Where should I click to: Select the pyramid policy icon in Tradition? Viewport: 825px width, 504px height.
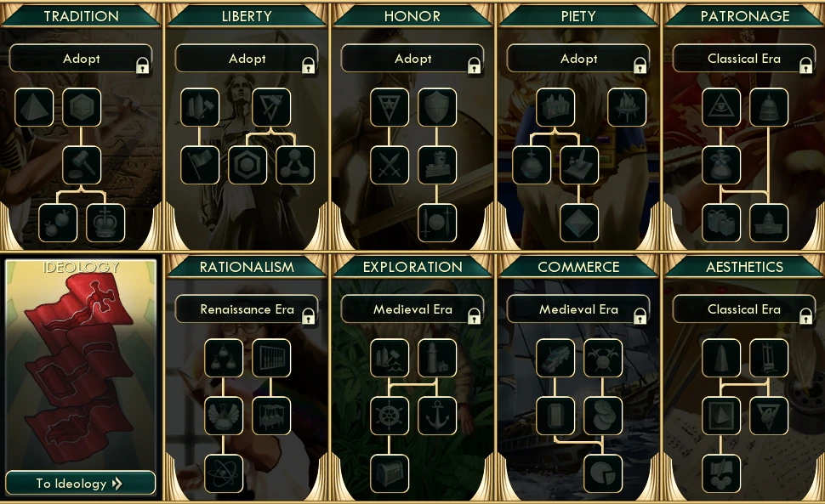click(x=34, y=107)
